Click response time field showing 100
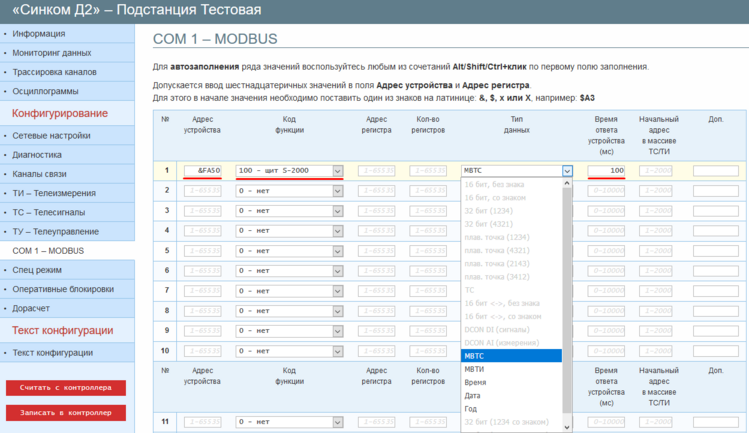The image size is (749, 433). [x=607, y=171]
